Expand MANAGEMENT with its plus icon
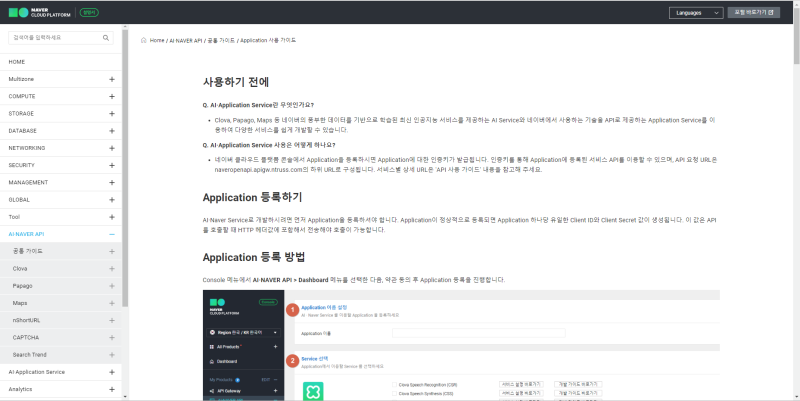Screen dimensions: 800x401 coord(112,183)
